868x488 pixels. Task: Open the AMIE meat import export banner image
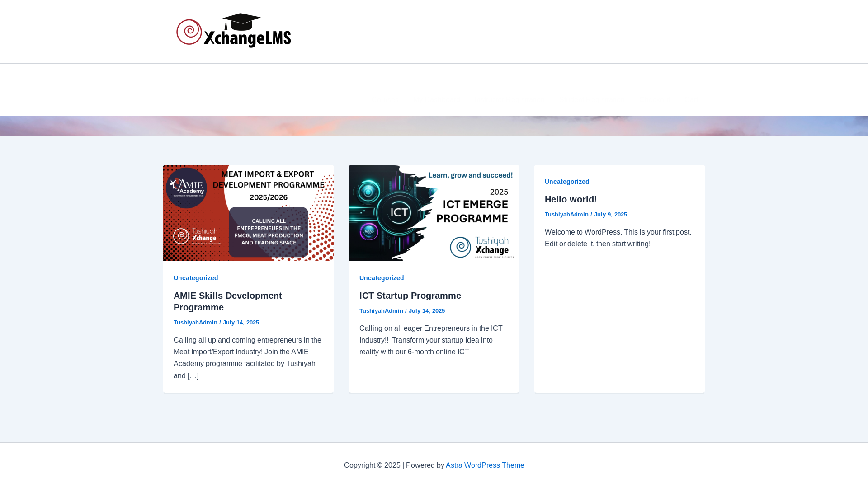[x=248, y=213]
